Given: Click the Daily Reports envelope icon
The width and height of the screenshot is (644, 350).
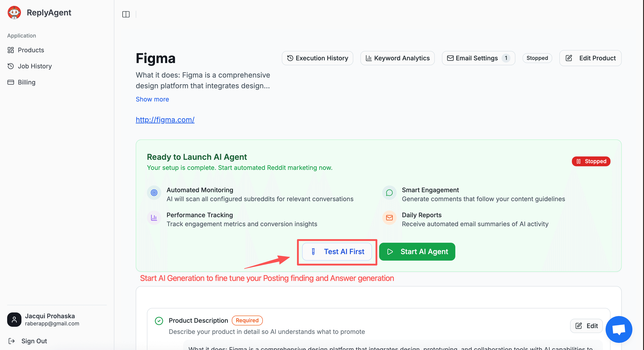Looking at the screenshot, I should point(389,218).
